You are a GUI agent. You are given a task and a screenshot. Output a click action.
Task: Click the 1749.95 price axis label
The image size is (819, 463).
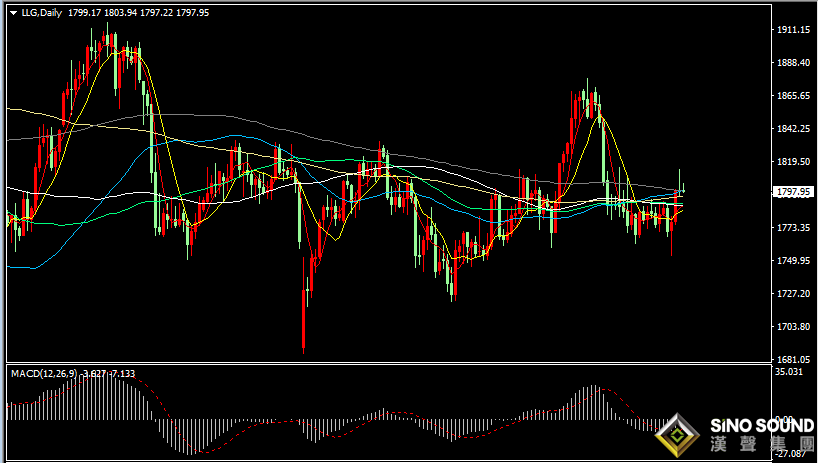(x=792, y=261)
